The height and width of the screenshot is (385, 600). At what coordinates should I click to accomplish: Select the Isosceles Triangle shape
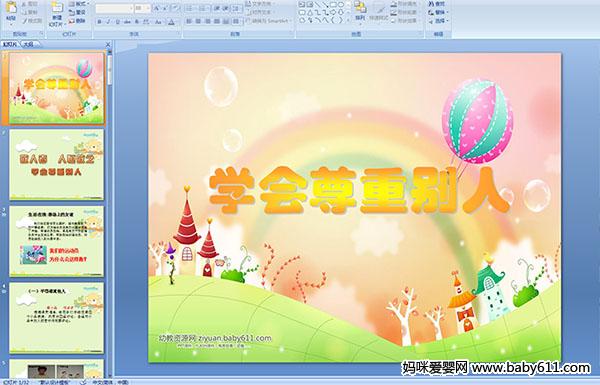point(310,12)
